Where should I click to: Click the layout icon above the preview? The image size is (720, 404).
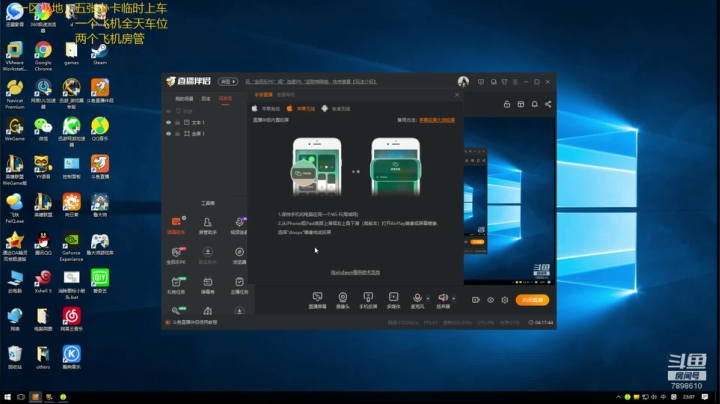click(521, 104)
